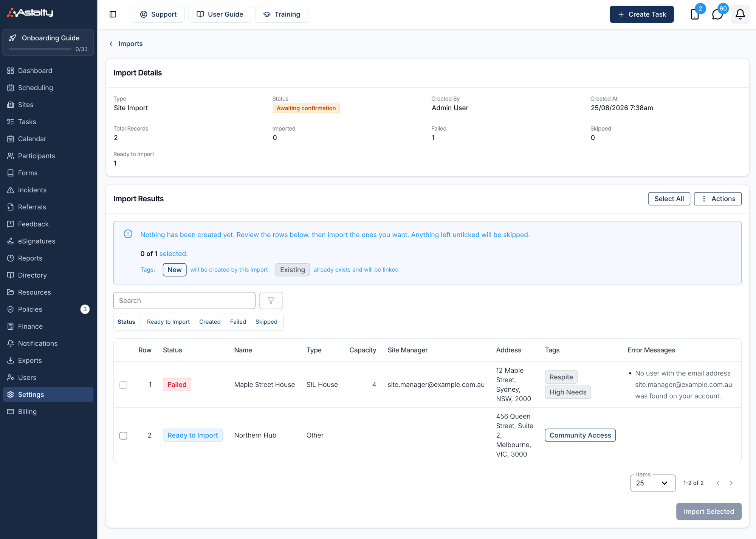Open Dashboard in the sidebar

click(x=48, y=71)
